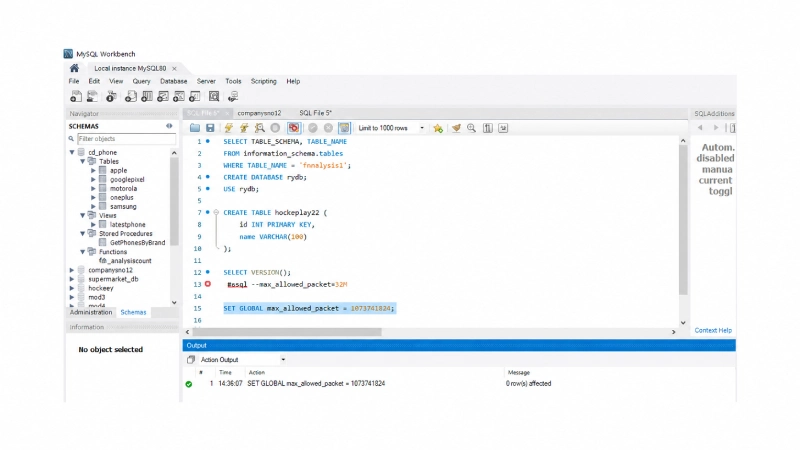Switch to Administration tab in Navigator
Viewport: 800px width, 450px height.
tap(91, 312)
